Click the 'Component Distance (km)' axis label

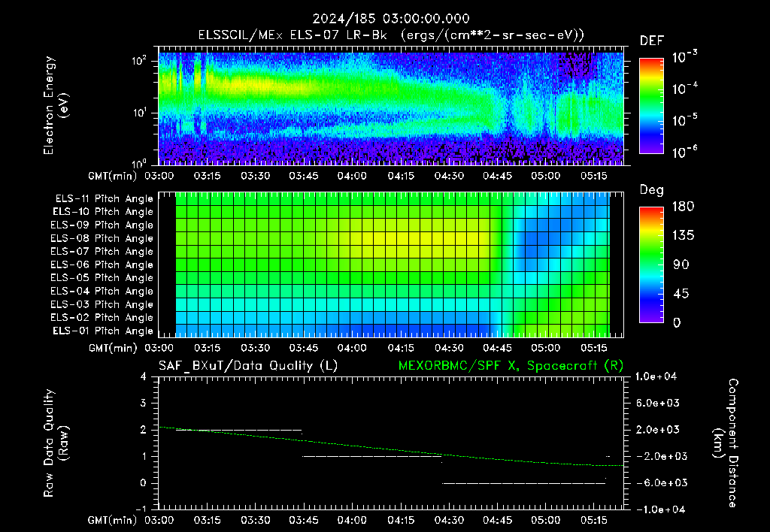click(x=726, y=443)
